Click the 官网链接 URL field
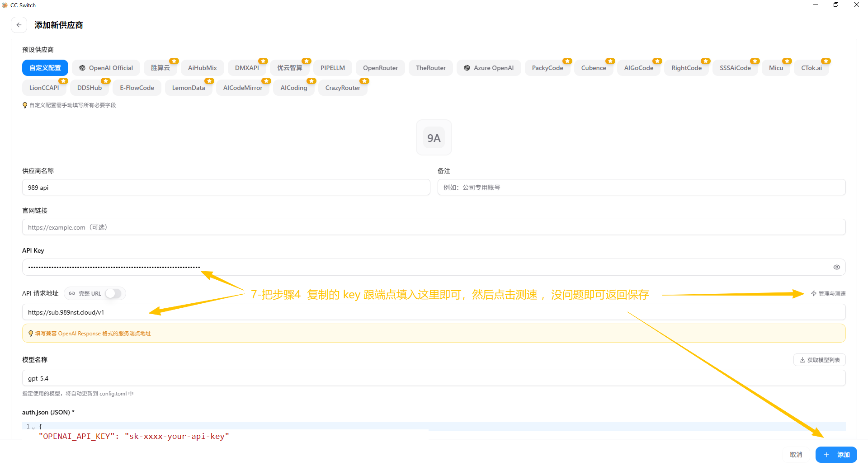This screenshot has width=868, height=466. point(434,227)
